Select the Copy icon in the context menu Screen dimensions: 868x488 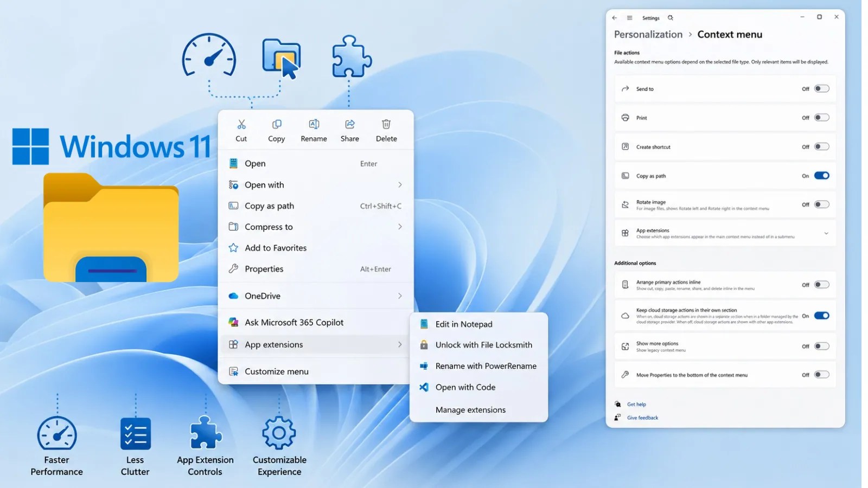[277, 124]
